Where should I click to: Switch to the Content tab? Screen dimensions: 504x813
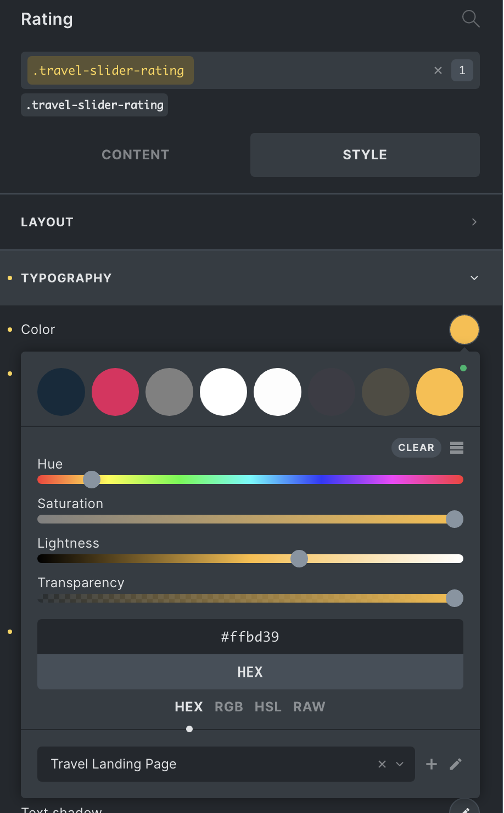coord(135,155)
